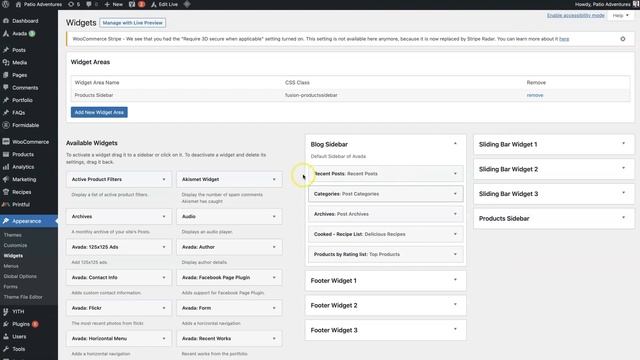The width and height of the screenshot is (640, 360).
Task: Click the Printful sidebar icon
Action: coord(6,204)
